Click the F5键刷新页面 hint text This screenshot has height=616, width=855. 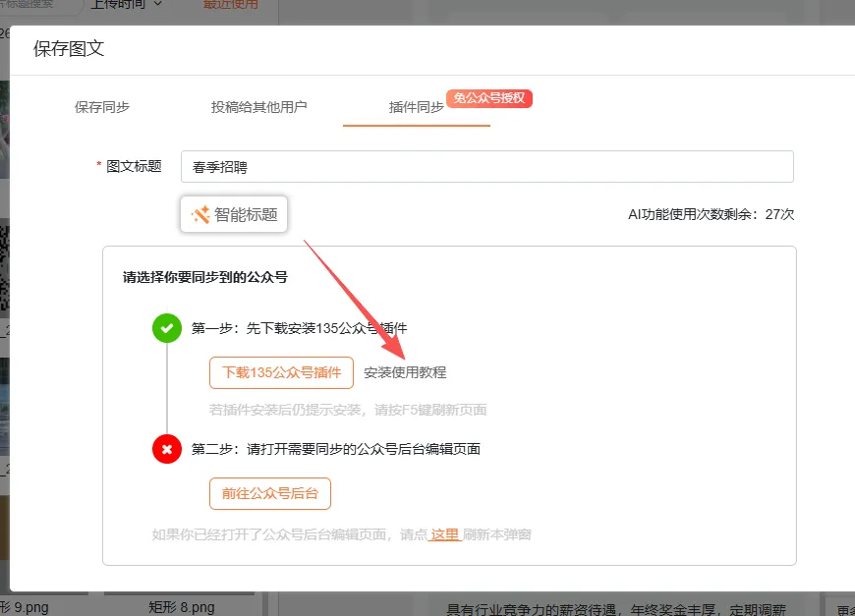pyautogui.click(x=348, y=410)
